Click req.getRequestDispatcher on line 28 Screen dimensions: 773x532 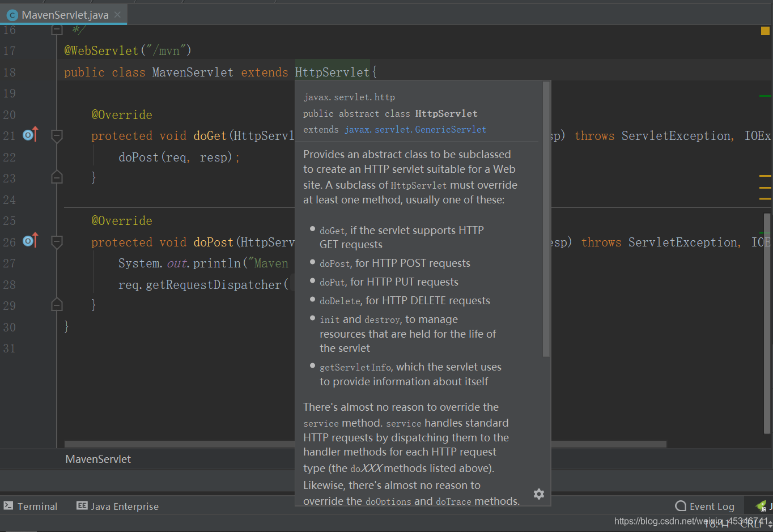[199, 285]
